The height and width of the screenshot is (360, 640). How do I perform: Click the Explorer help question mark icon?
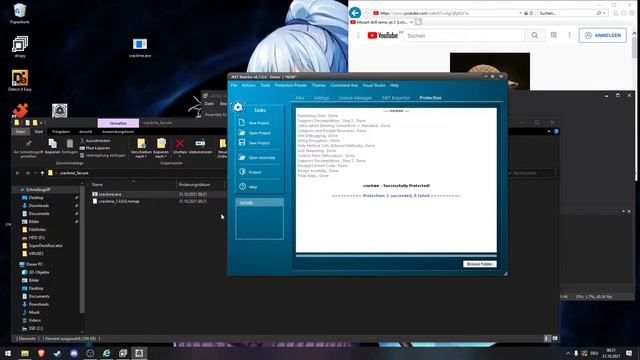556,131
